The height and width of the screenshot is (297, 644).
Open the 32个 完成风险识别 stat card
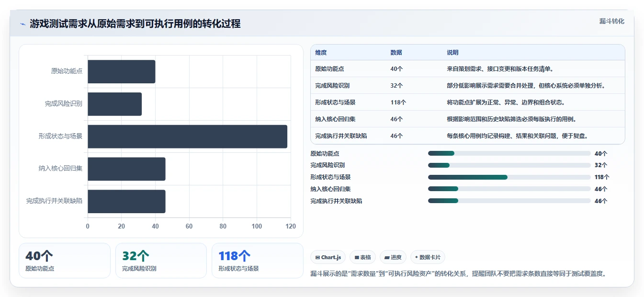[x=161, y=261]
